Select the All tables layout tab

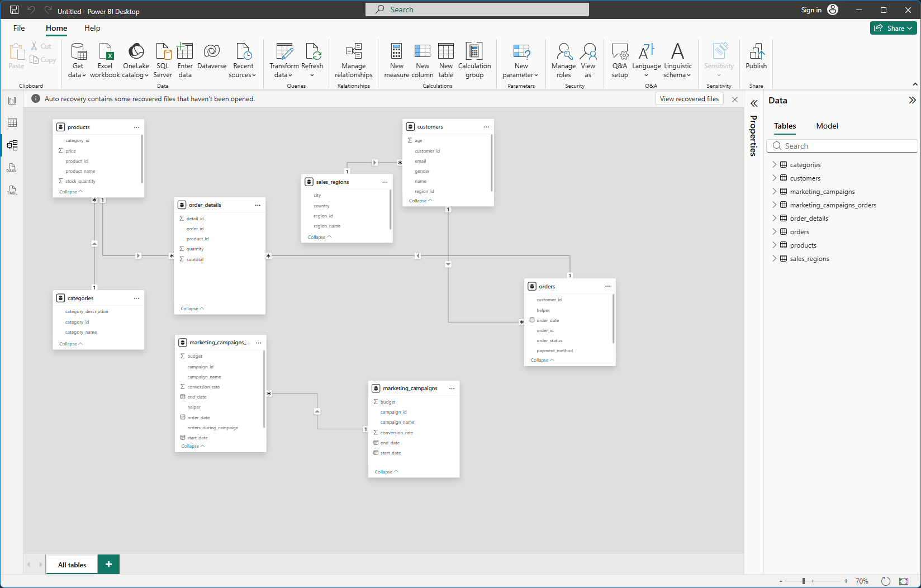click(72, 565)
